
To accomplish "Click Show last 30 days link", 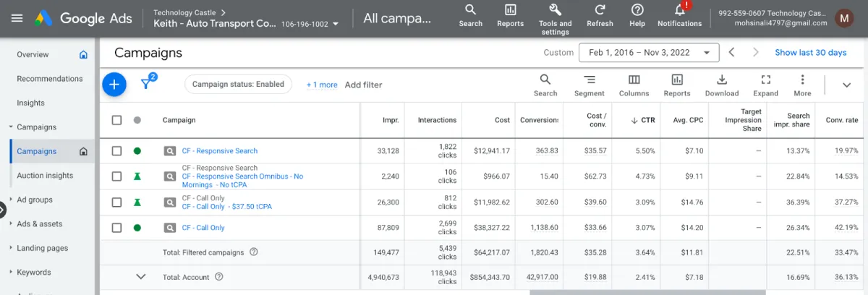I will [x=810, y=53].
